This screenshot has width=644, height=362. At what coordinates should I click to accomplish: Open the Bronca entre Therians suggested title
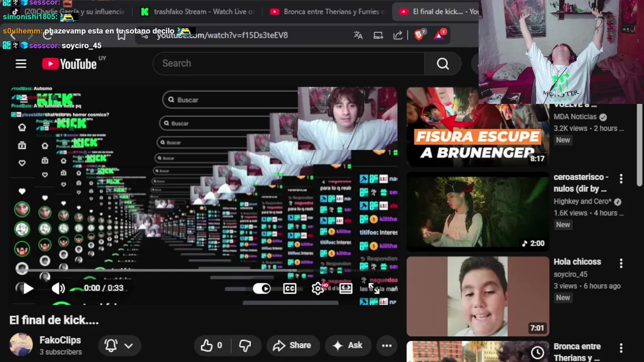click(x=577, y=352)
